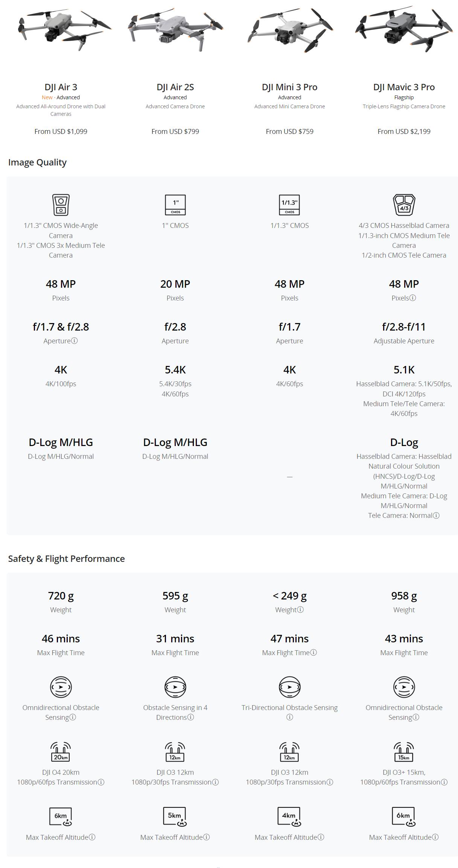Viewport: 458px width, 868px height.
Task: Click the info icon next to Mini 3 Pro Weight
Action: pos(300,610)
